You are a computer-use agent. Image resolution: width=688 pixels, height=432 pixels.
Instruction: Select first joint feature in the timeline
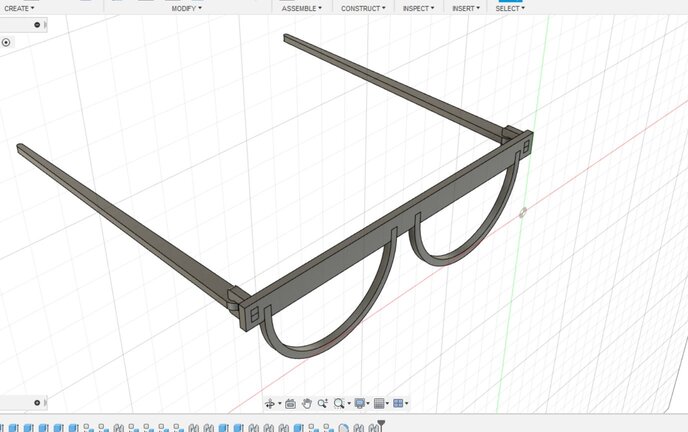point(118,427)
